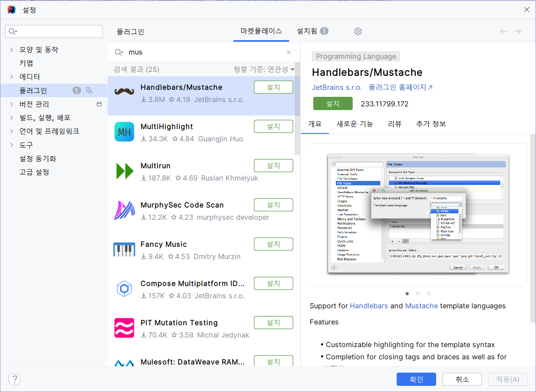Confirm with the 확인 button
The width and height of the screenshot is (536, 392).
(417, 379)
